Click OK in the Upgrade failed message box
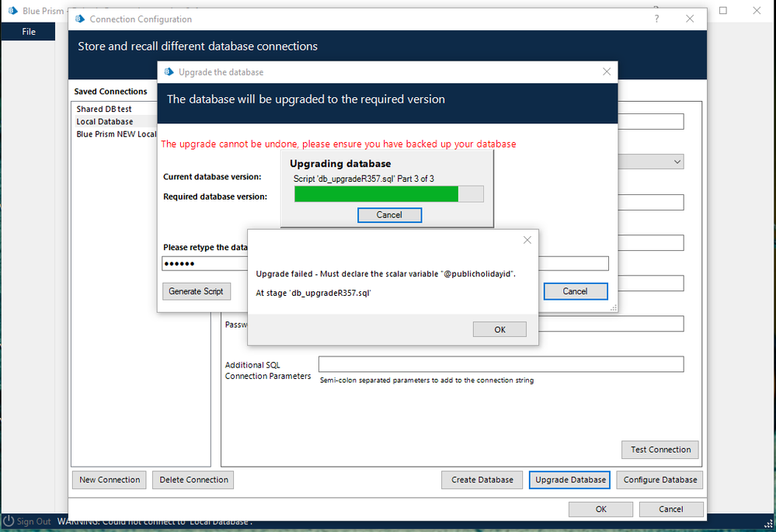The height and width of the screenshot is (532, 776). 499,329
